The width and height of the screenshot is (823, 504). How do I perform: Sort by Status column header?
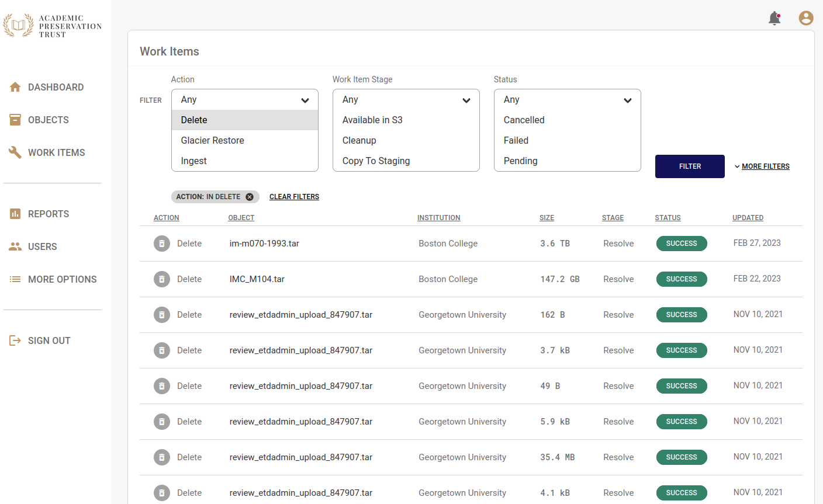(x=668, y=218)
